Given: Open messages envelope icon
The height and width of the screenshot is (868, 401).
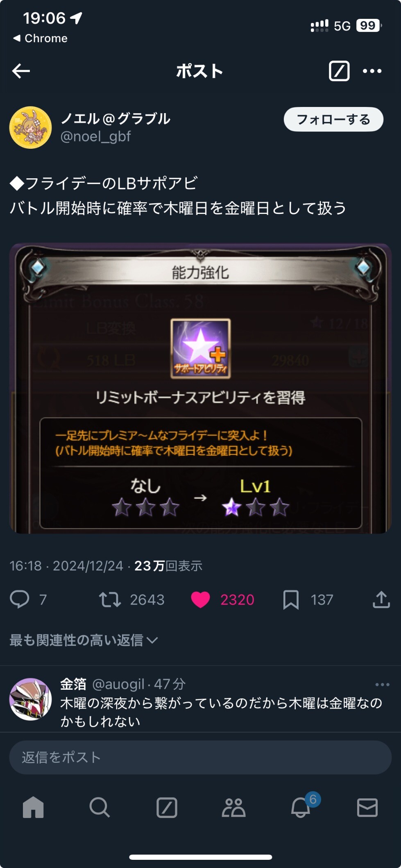Looking at the screenshot, I should pos(367,807).
